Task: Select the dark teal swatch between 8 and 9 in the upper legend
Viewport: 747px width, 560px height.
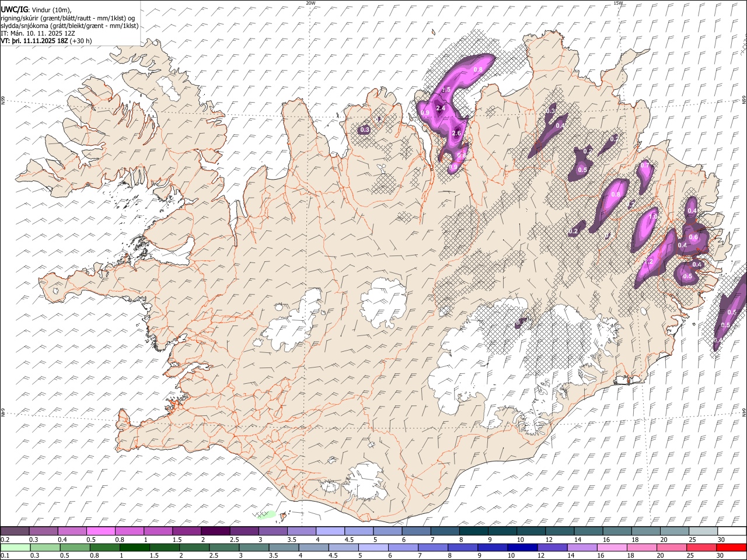Action: [x=474, y=531]
